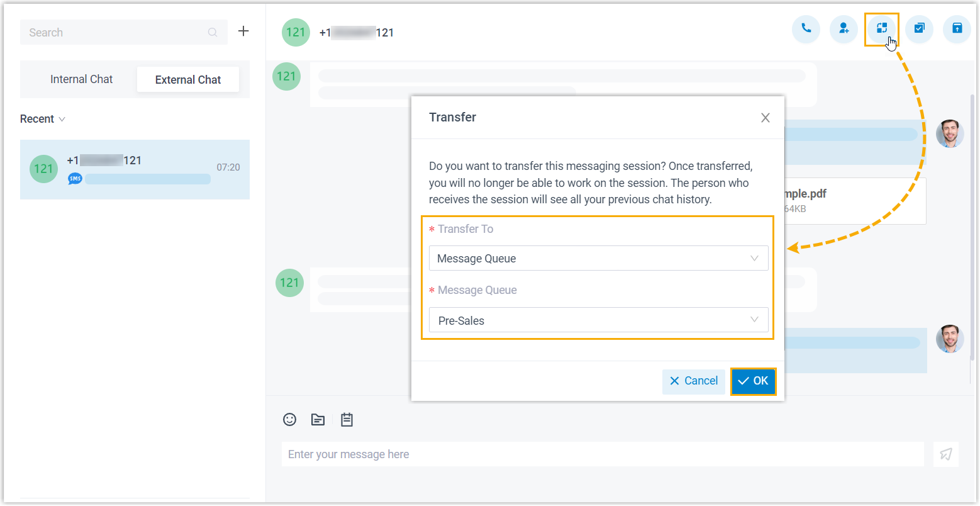Screen dimensions: 980x506
Task: Open the emoji picker
Action: 289,420
